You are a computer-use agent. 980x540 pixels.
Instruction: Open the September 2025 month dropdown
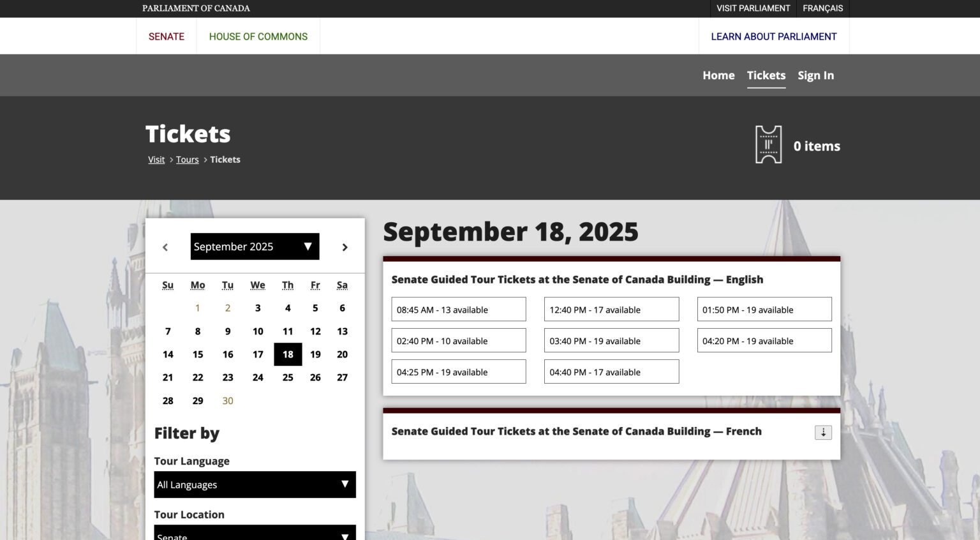coord(255,246)
